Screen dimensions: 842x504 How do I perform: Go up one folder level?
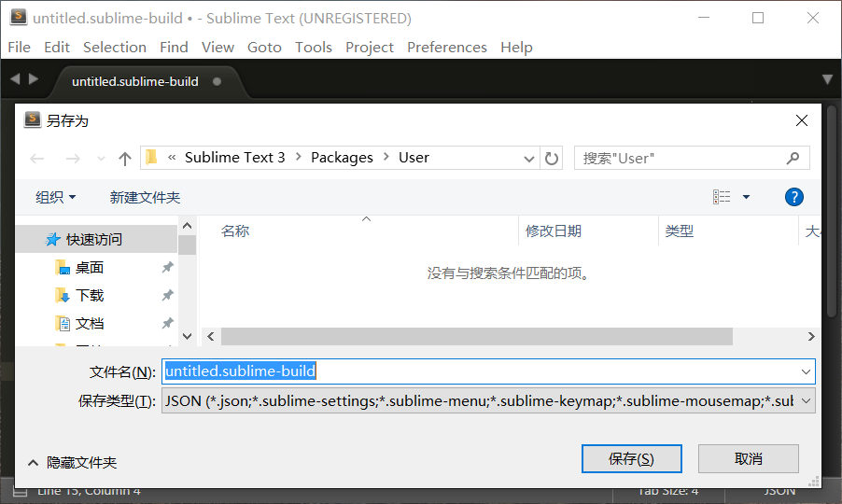coord(124,159)
